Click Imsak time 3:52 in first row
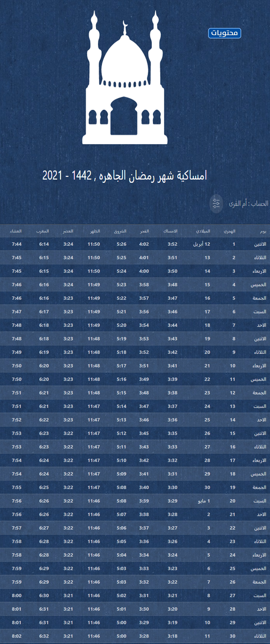The width and height of the screenshot is (270, 644). point(172,244)
